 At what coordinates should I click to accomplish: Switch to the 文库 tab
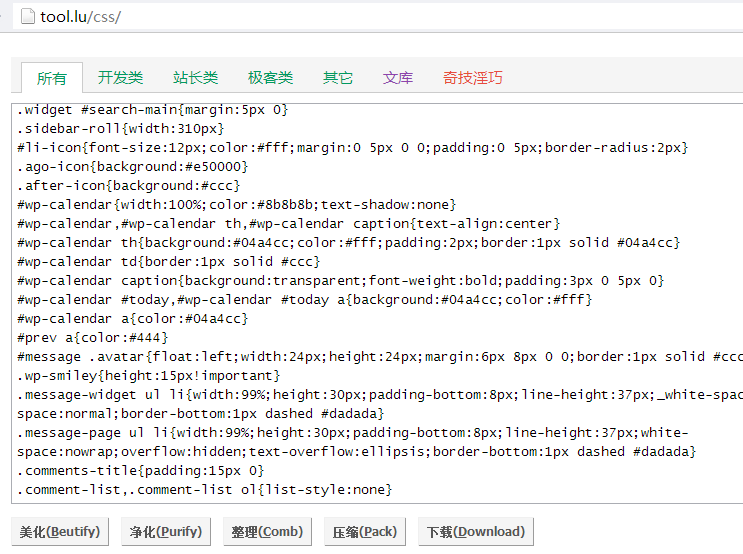coord(398,77)
